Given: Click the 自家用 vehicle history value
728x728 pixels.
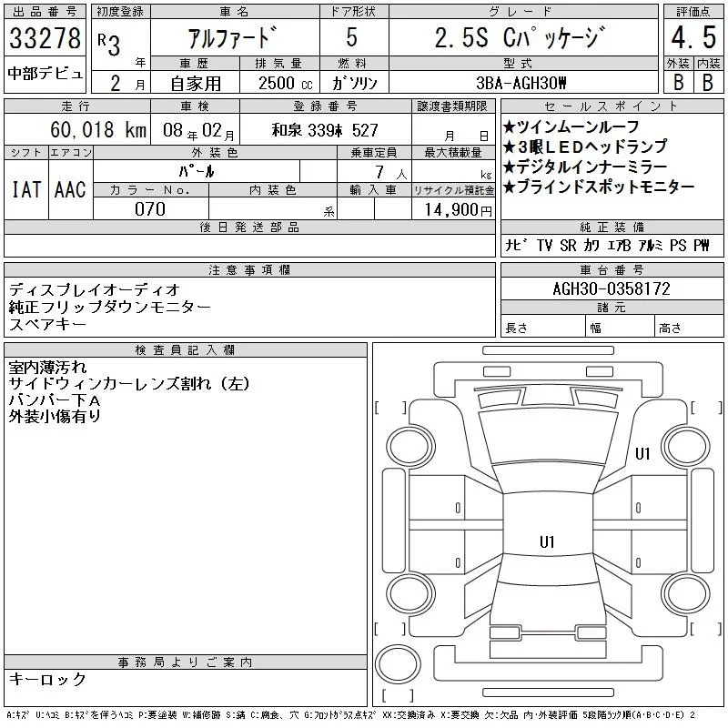Looking at the screenshot, I should [x=196, y=84].
